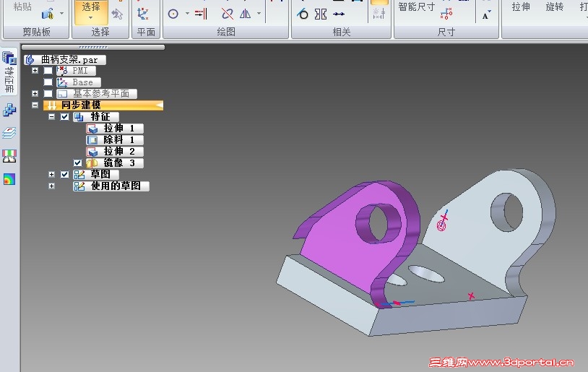
Task: Open the sensors gauge sidebar icon
Action: tap(9, 156)
